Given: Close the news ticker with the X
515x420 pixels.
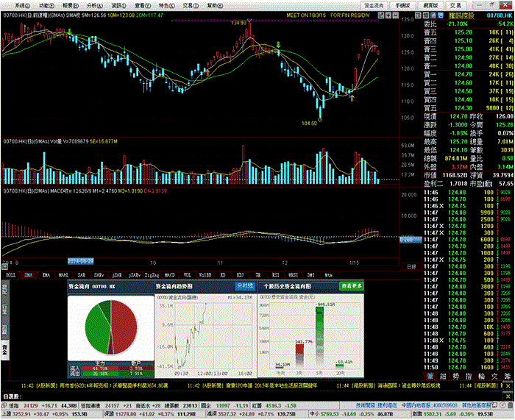Looking at the screenshot, I should pos(508,386).
